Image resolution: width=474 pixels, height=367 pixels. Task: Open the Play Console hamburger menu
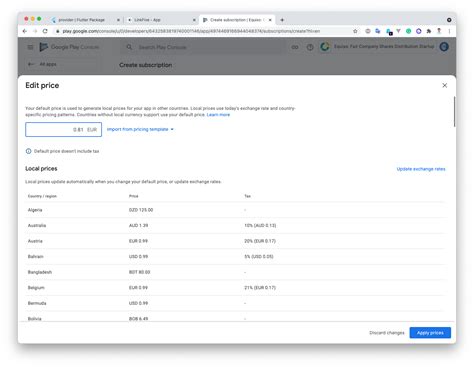[30, 47]
